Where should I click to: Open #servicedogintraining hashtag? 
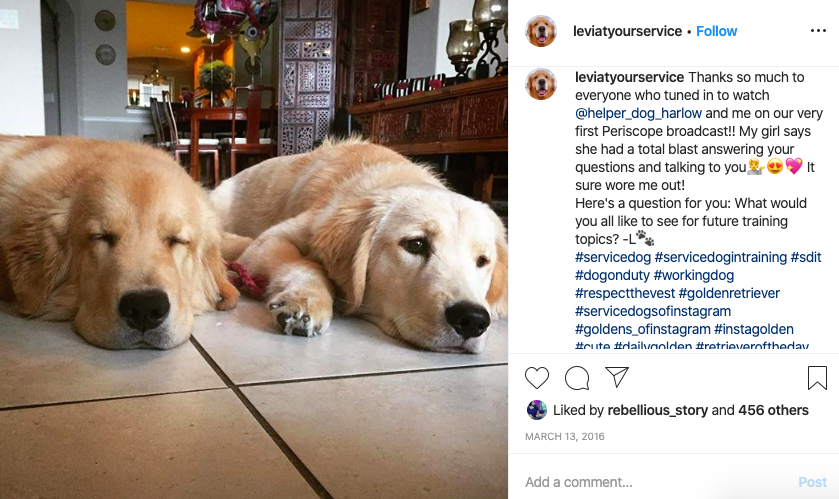pyautogui.click(x=721, y=257)
